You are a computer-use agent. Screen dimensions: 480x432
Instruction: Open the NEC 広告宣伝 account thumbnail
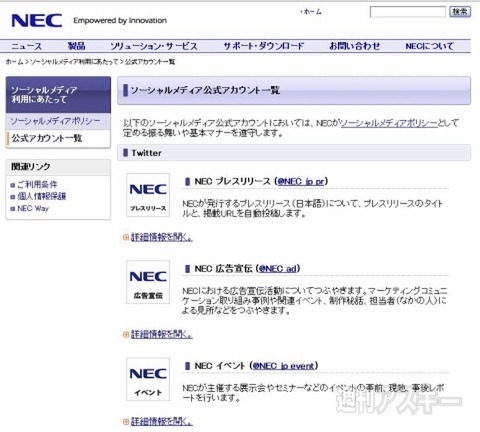(148, 282)
